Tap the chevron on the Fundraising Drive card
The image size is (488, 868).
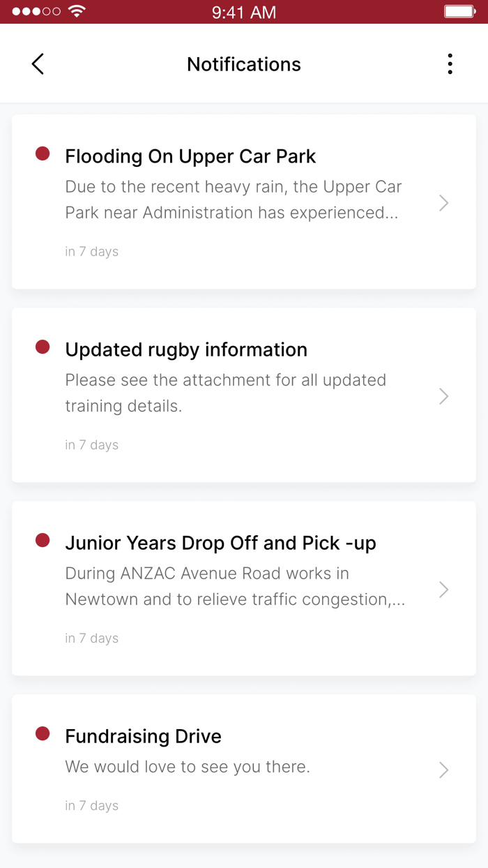[443, 770]
